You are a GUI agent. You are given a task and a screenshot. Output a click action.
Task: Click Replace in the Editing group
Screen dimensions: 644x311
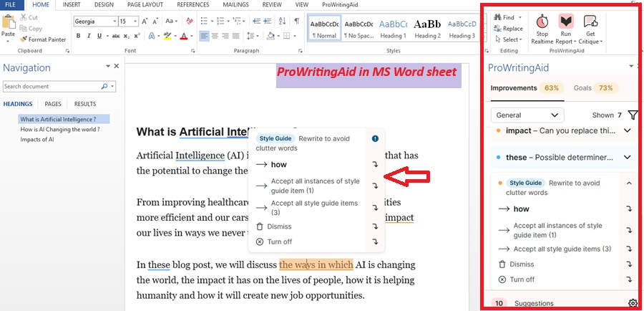coord(509,29)
